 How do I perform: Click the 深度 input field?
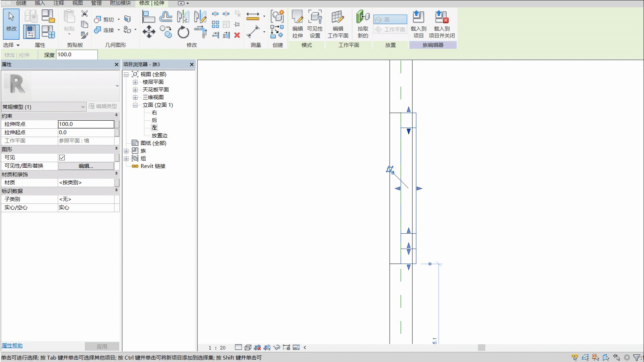click(x=77, y=55)
